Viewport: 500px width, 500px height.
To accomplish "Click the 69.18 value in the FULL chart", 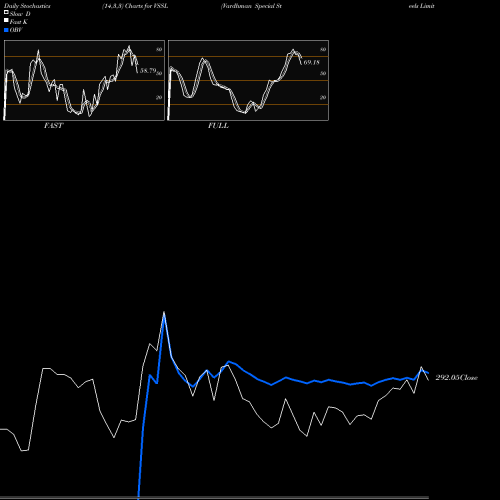I will (311, 62).
